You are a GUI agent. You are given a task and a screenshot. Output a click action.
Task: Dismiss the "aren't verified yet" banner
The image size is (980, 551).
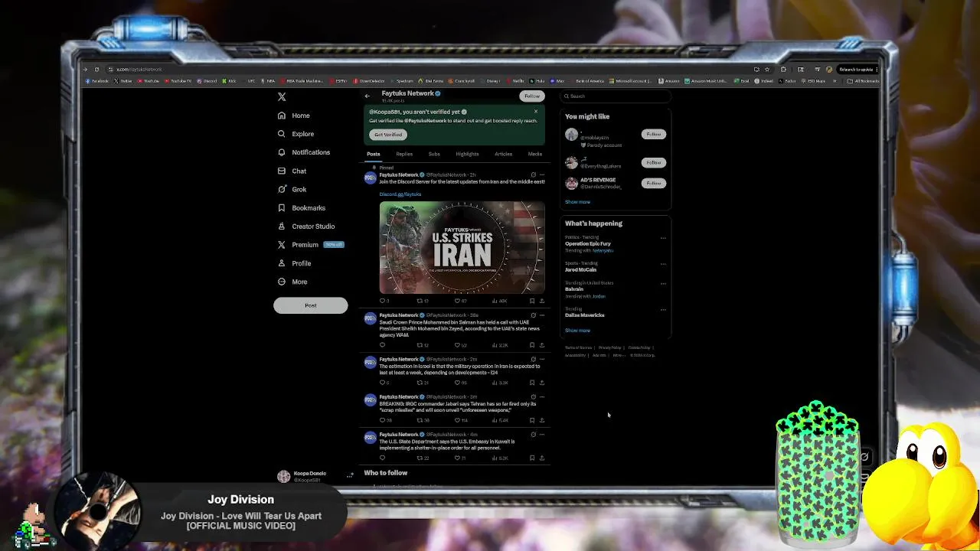(x=536, y=112)
